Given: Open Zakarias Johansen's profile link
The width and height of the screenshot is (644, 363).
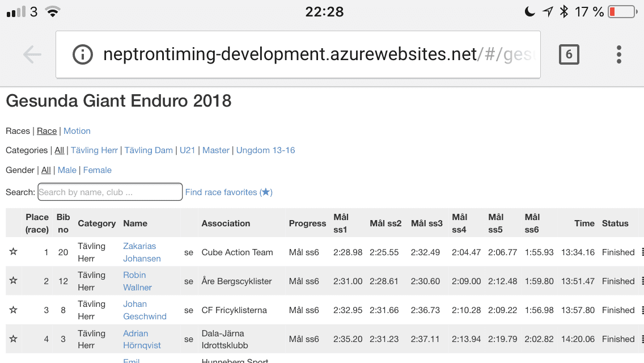Looking at the screenshot, I should click(142, 252).
